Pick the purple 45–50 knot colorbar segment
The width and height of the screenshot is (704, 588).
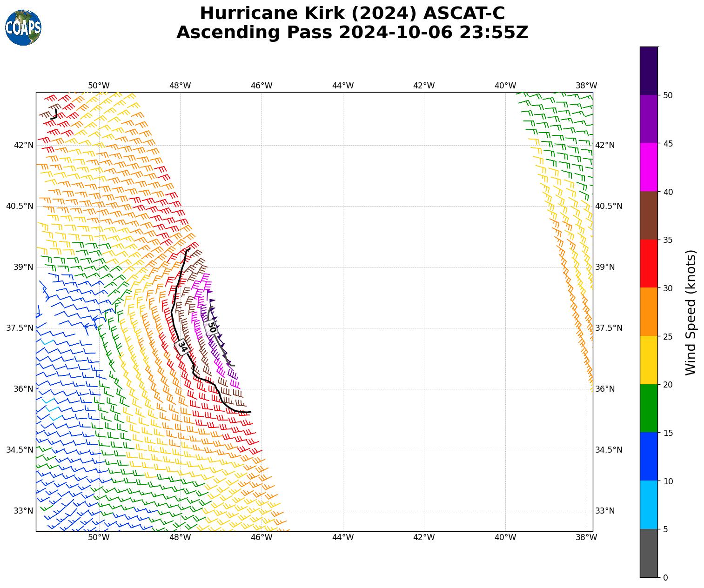point(649,119)
